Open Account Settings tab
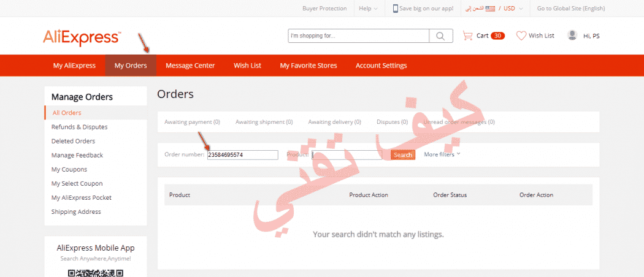The width and height of the screenshot is (644, 277). pos(381,66)
